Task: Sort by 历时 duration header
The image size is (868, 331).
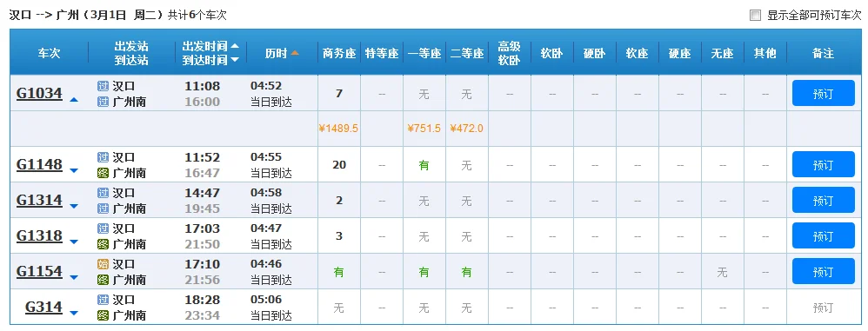Action: 282,53
